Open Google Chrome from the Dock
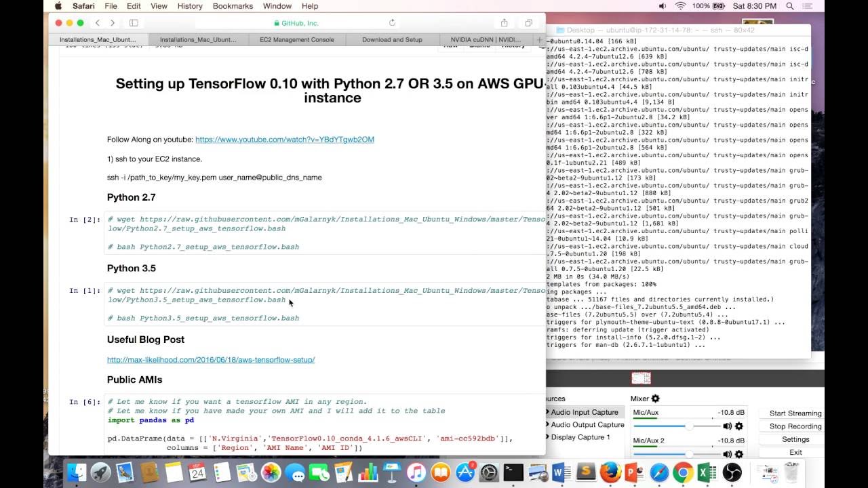Viewport: 868px width, 488px height. [x=683, y=472]
